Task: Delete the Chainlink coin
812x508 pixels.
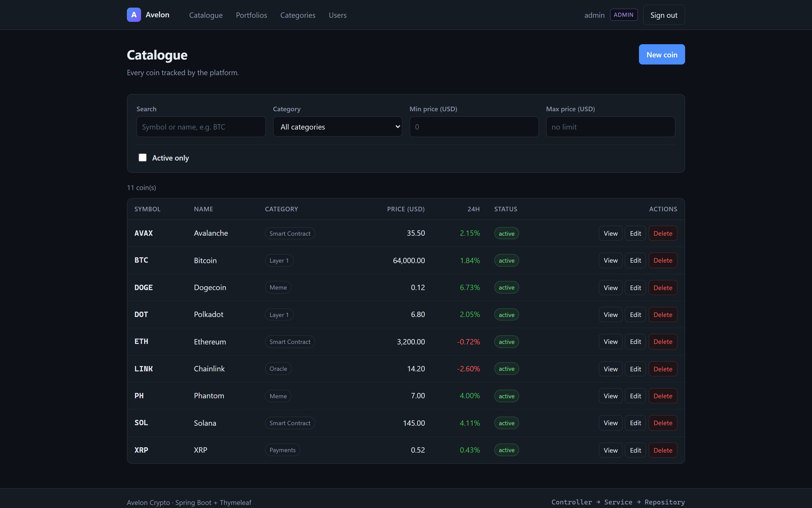Action: 663,369
